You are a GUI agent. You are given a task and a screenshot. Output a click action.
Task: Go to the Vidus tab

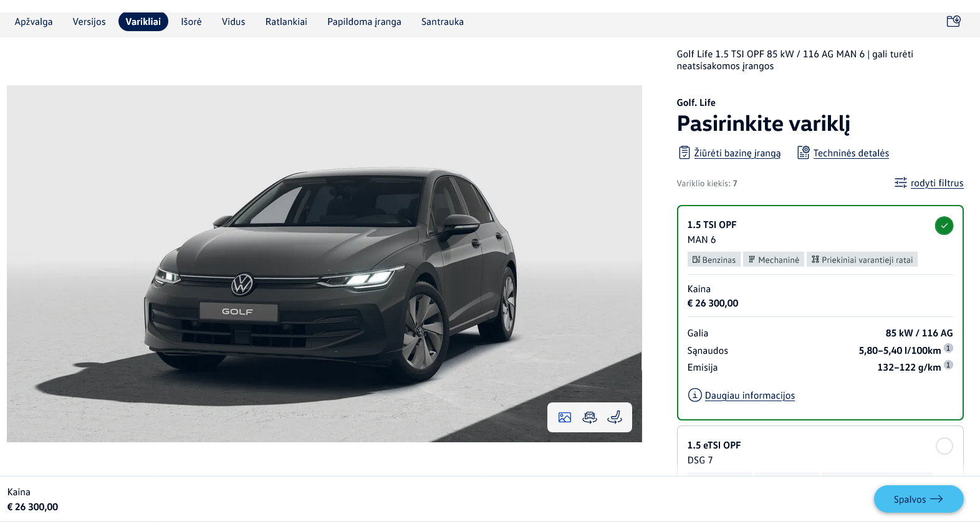[234, 22]
